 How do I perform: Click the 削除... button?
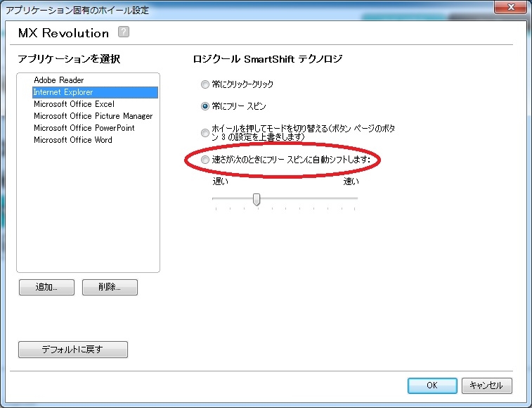coord(110,288)
